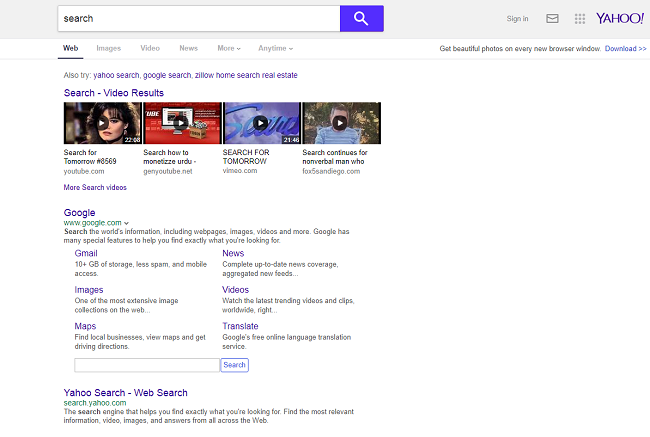Click the Google sitelinks Search button
The image size is (650, 437).
coord(234,365)
